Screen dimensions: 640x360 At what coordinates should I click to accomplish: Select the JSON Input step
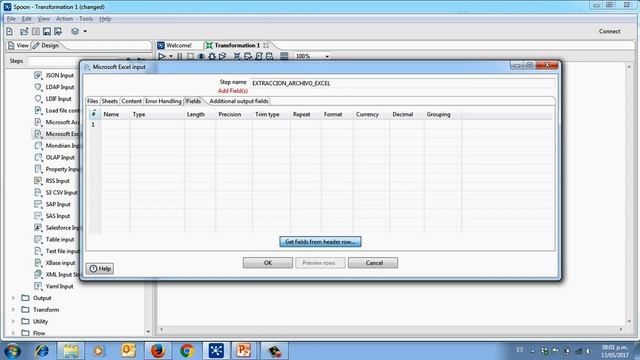coord(54,76)
